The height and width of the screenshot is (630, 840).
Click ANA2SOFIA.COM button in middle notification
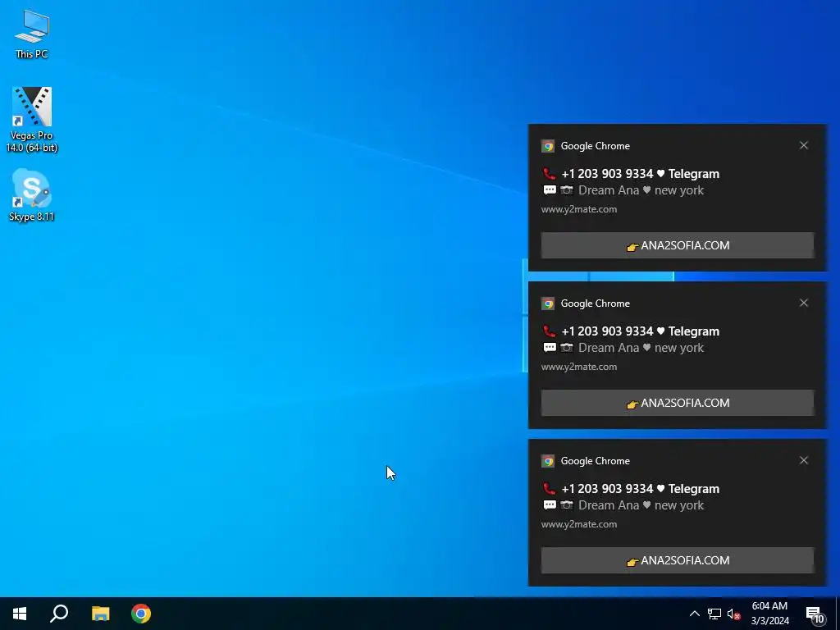[677, 403]
